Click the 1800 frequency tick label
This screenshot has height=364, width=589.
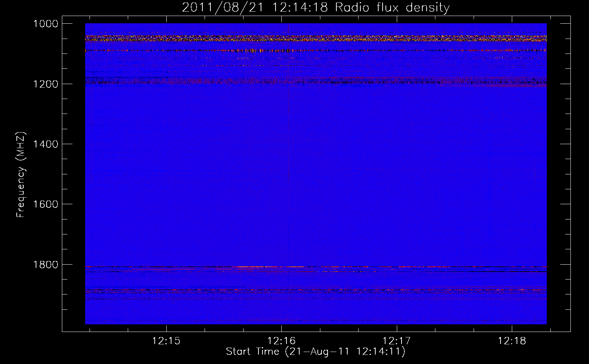[x=46, y=265]
